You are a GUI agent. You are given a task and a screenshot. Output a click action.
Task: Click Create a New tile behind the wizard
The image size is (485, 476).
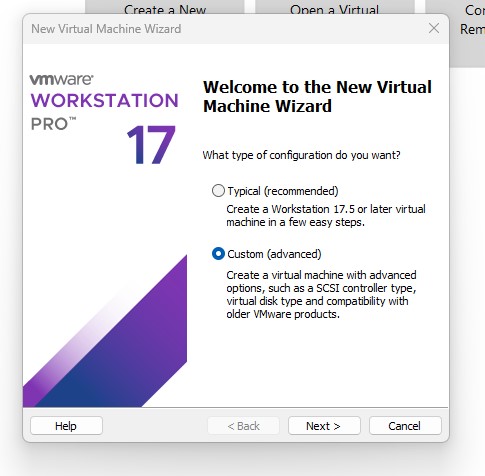click(165, 7)
